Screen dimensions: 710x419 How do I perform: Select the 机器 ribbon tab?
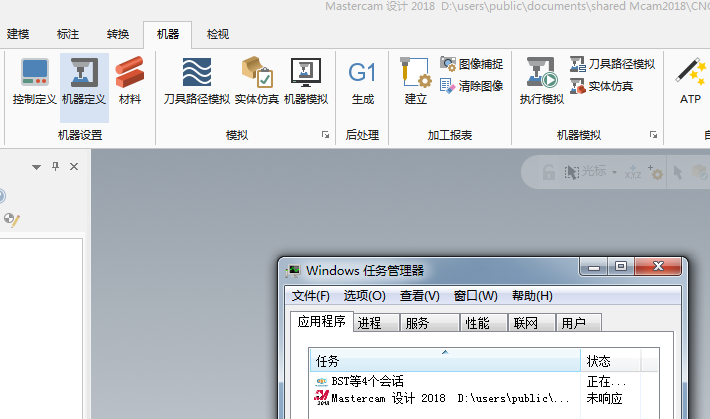tap(168, 34)
